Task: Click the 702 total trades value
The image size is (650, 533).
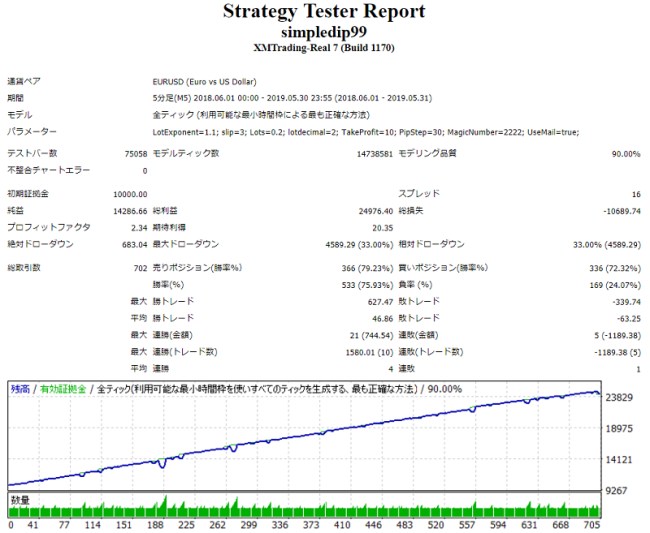Action: 139,268
